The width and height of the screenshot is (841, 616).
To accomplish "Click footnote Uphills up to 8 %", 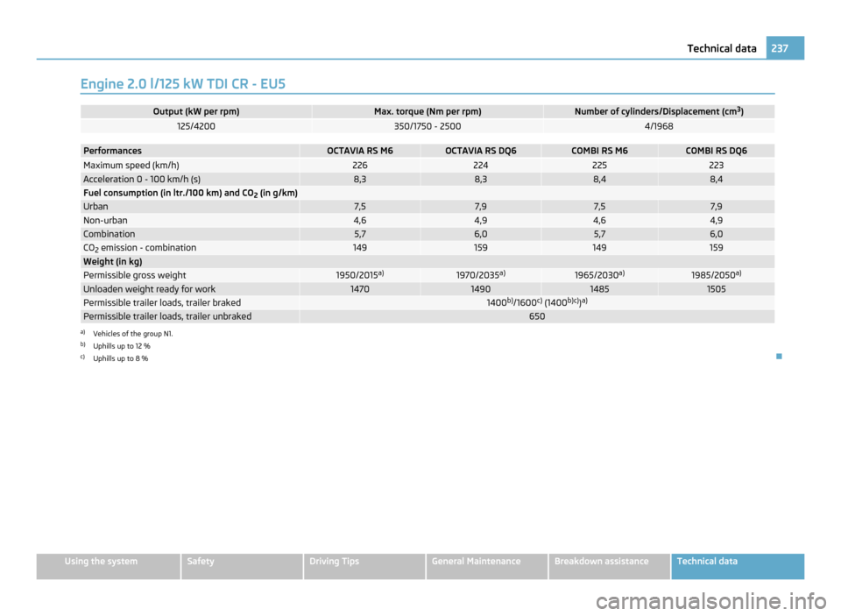I will [121, 358].
